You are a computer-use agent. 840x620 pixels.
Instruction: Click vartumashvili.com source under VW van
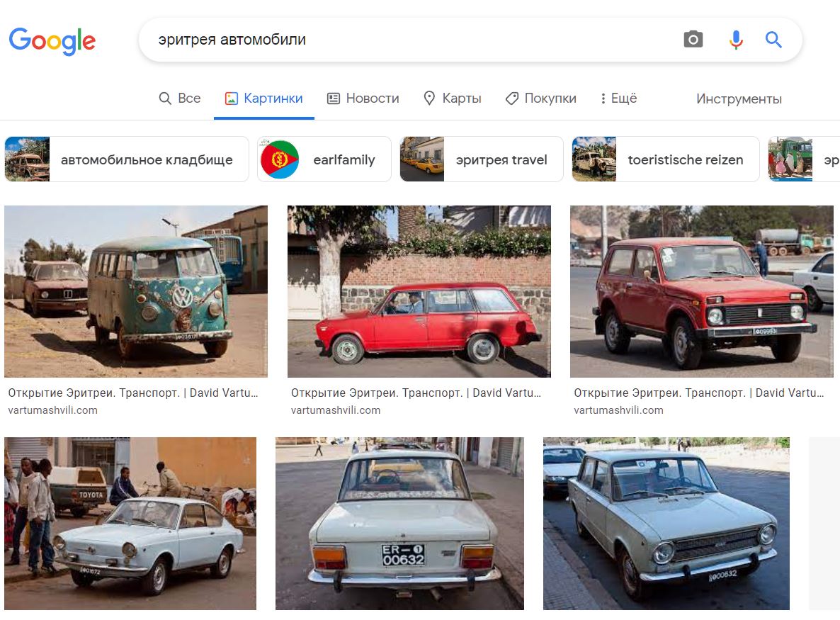(53, 410)
